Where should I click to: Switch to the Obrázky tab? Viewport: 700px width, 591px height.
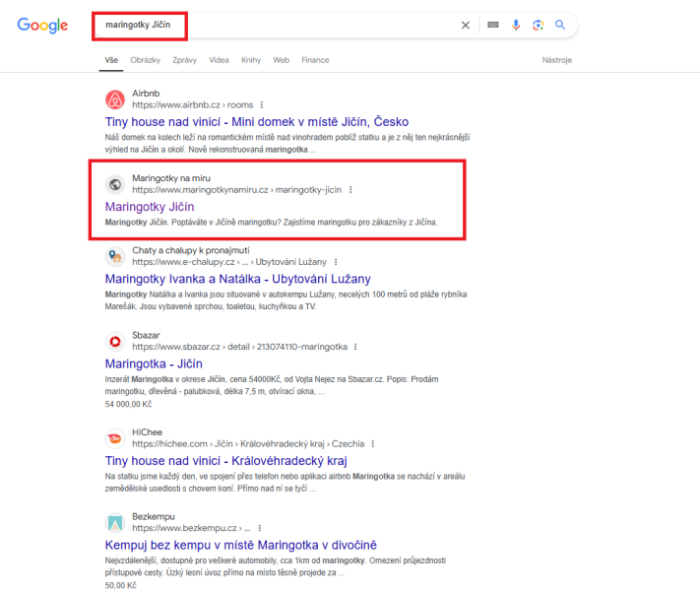[x=145, y=60]
